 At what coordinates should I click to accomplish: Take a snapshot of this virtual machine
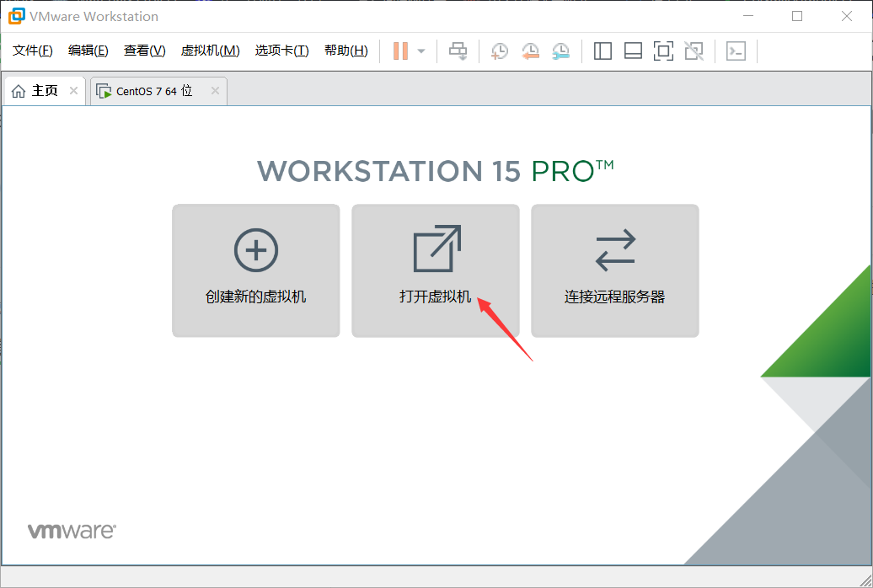[500, 51]
